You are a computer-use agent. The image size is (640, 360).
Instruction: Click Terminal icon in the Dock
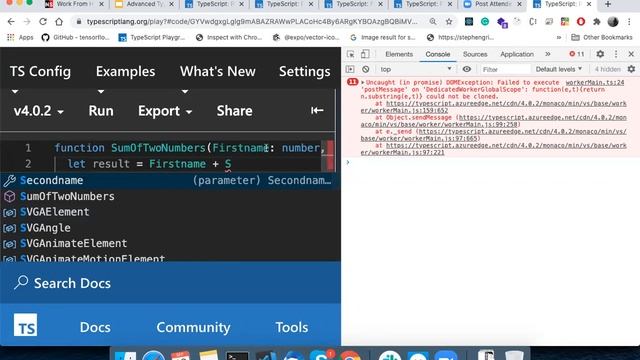[237, 355]
